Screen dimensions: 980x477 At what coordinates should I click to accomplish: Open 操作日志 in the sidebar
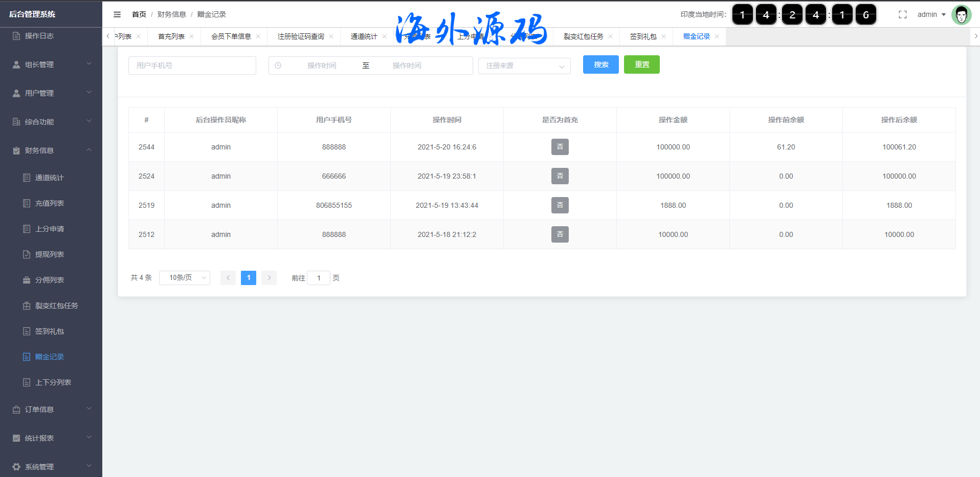(x=39, y=36)
